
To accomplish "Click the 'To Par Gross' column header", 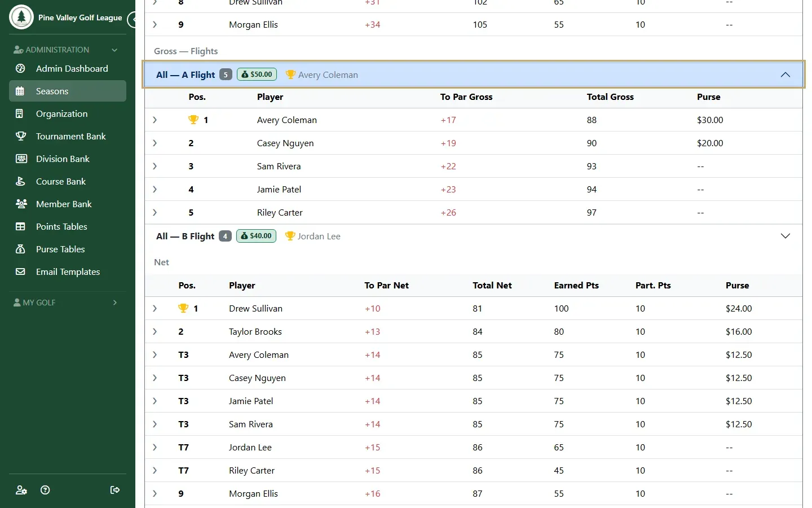I will [466, 97].
